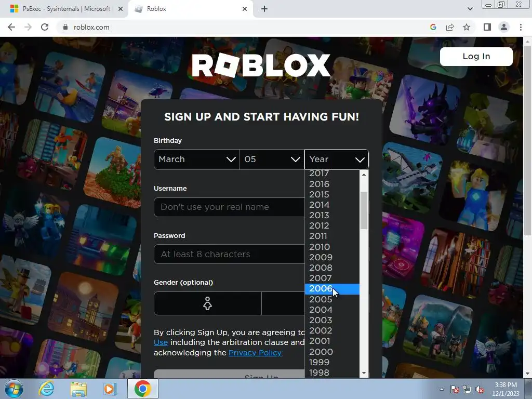Image resolution: width=532 pixels, height=399 pixels.
Task: Click the Username input field
Action: pyautogui.click(x=229, y=207)
